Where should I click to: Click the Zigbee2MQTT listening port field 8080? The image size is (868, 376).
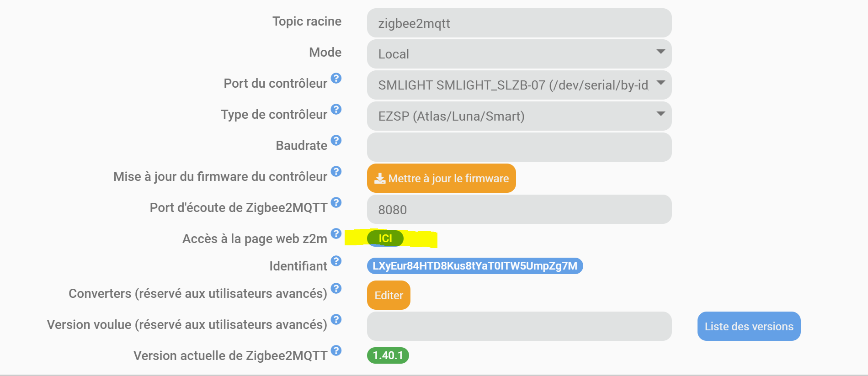519,209
